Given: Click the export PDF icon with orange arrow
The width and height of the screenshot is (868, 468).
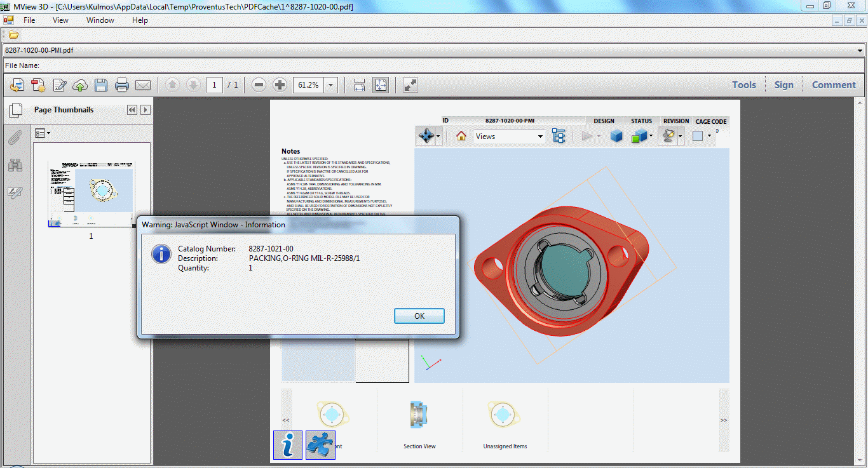Looking at the screenshot, I should [17, 85].
